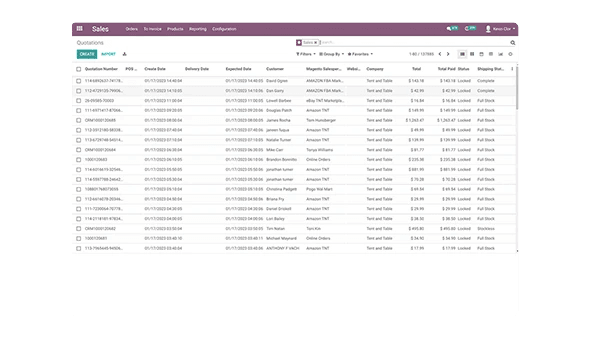Sort by Company column header
Image resolution: width=590 pixels, height=360 pixels.
(375, 69)
